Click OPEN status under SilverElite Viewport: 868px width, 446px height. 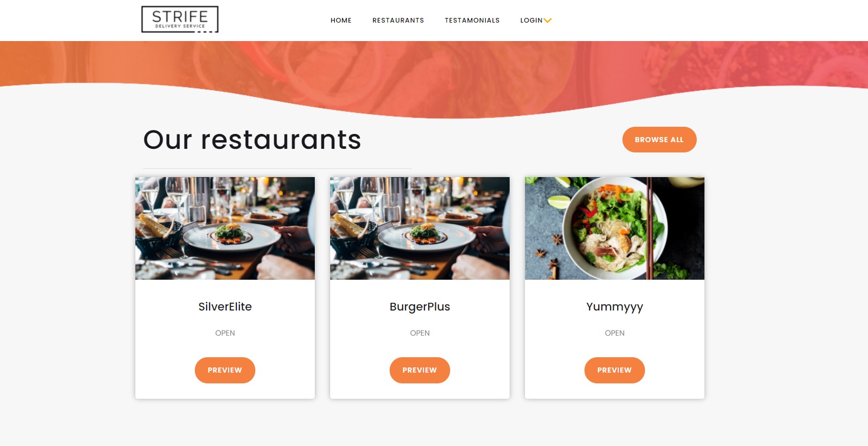click(x=225, y=333)
